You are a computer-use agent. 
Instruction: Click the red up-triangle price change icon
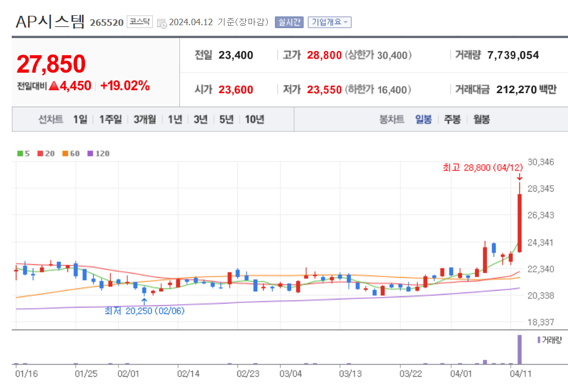pyautogui.click(x=53, y=86)
